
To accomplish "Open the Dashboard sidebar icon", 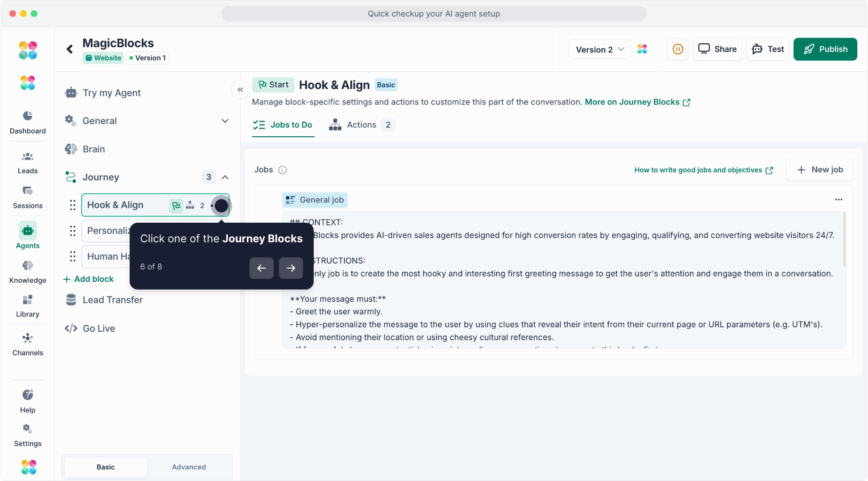I will tap(28, 122).
